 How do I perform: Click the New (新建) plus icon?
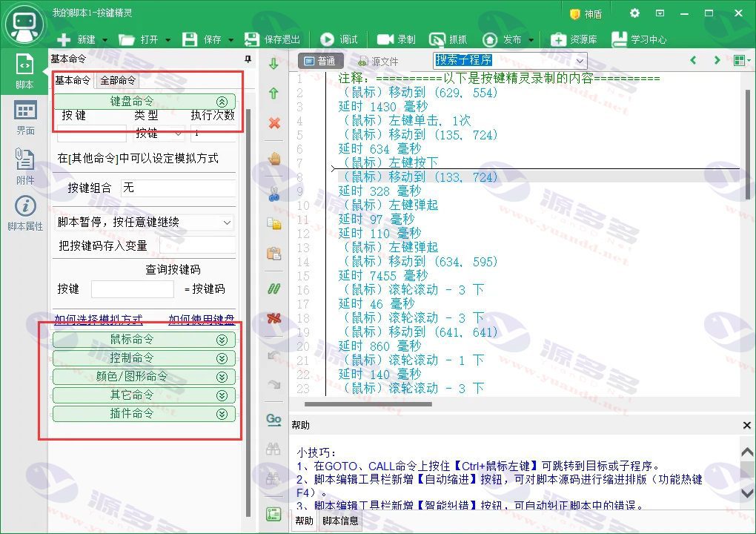coord(64,39)
